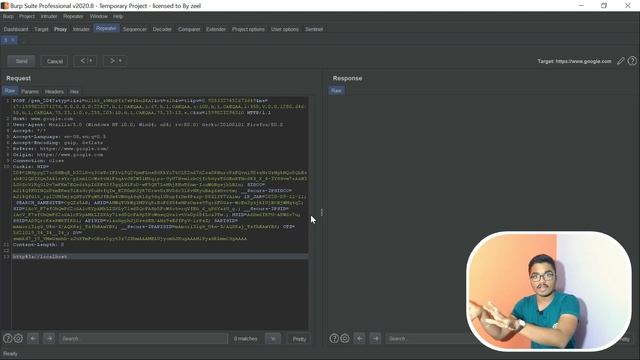Image resolution: width=640 pixels, height=360 pixels.
Task: Select the Hex tab in Request
Action: (74, 92)
